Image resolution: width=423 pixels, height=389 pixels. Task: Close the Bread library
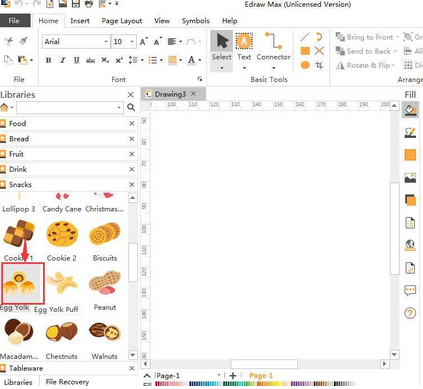coord(132,139)
